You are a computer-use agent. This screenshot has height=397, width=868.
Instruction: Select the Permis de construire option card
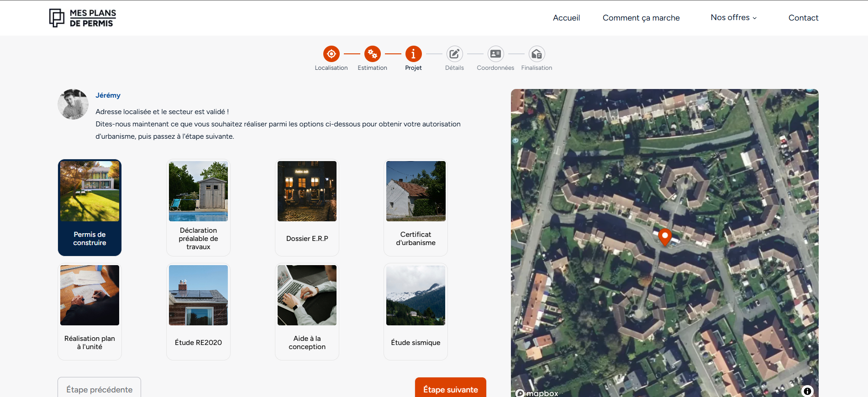(89, 207)
